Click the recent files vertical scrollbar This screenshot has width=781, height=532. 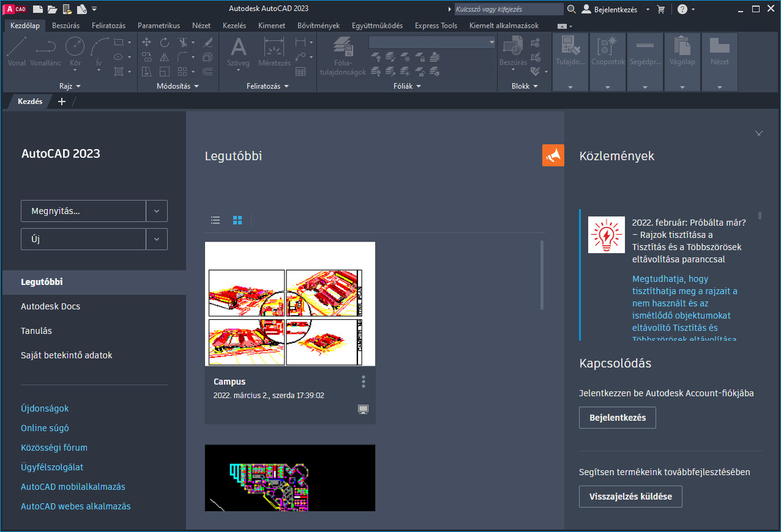click(542, 275)
